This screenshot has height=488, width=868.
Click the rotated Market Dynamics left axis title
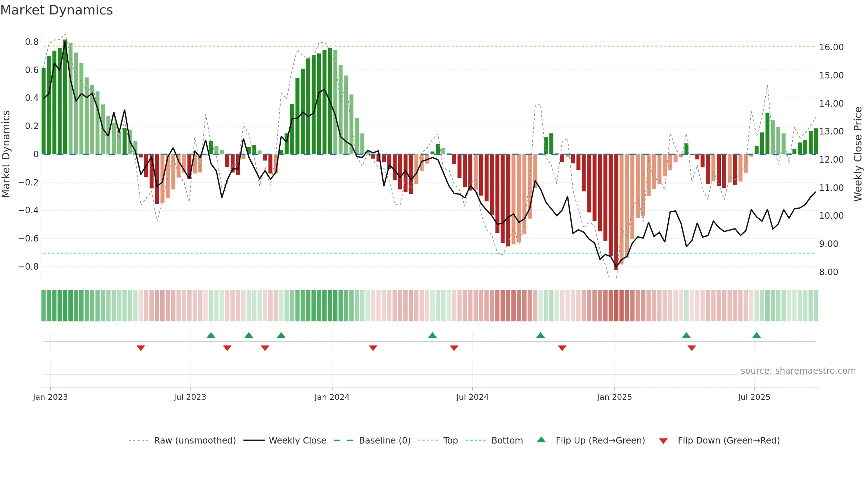pyautogui.click(x=6, y=154)
